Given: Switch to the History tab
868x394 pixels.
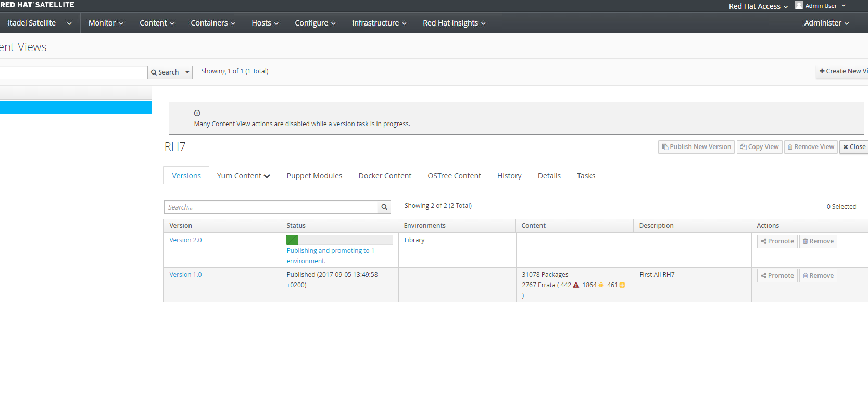Looking at the screenshot, I should point(509,176).
